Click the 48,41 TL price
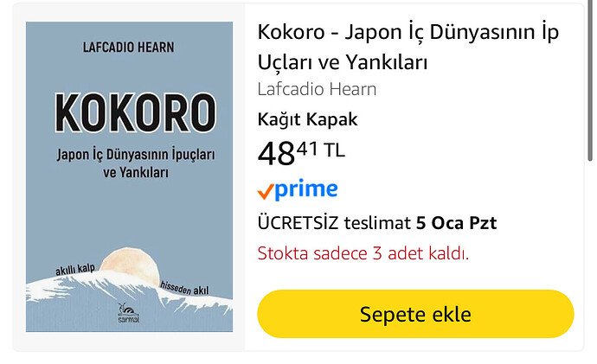Viewport: 597px width, 364px height. pyautogui.click(x=301, y=153)
